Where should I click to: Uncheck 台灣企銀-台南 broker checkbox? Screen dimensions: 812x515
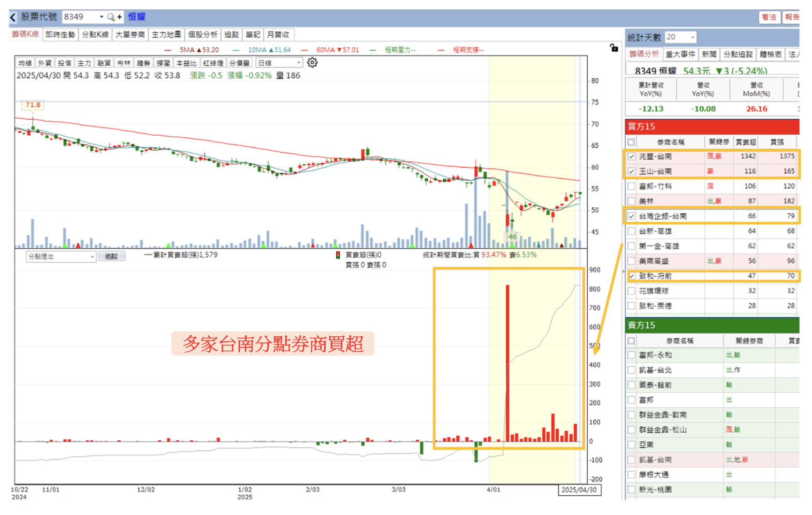(631, 216)
